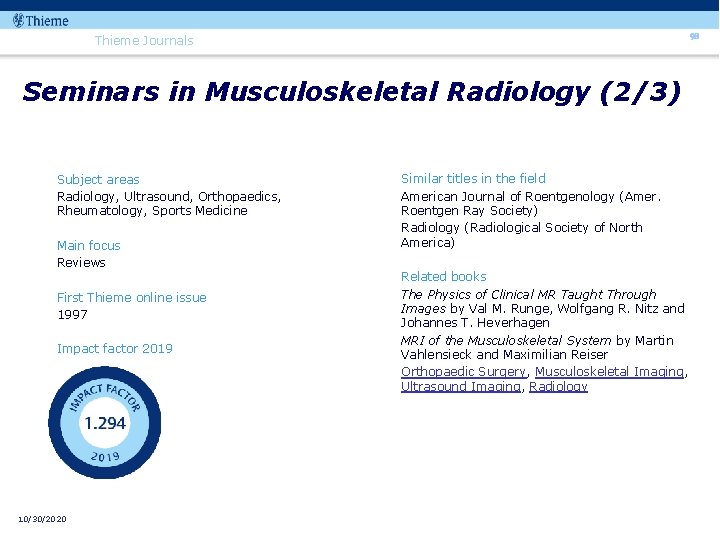Open the Musculoskeletal Imaging link
Viewport: 720px width, 540px height.
[x=610, y=371]
